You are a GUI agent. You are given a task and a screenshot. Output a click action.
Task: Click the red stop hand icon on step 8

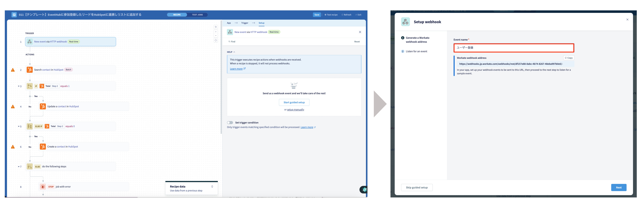pyautogui.click(x=43, y=187)
